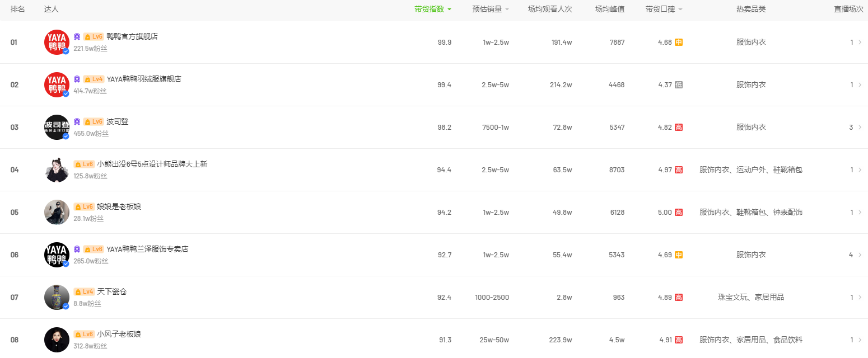868x358 pixels.
Task: Click 小风子老板娘 avatar thumbnail
Action: tap(57, 340)
